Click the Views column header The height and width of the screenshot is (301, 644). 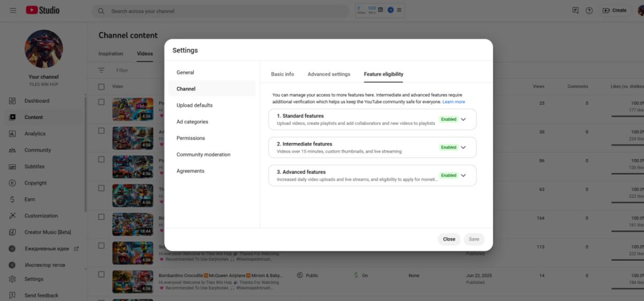[x=538, y=87]
